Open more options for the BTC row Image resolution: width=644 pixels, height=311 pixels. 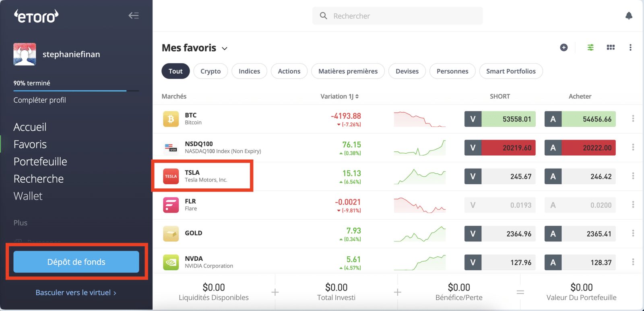(633, 119)
